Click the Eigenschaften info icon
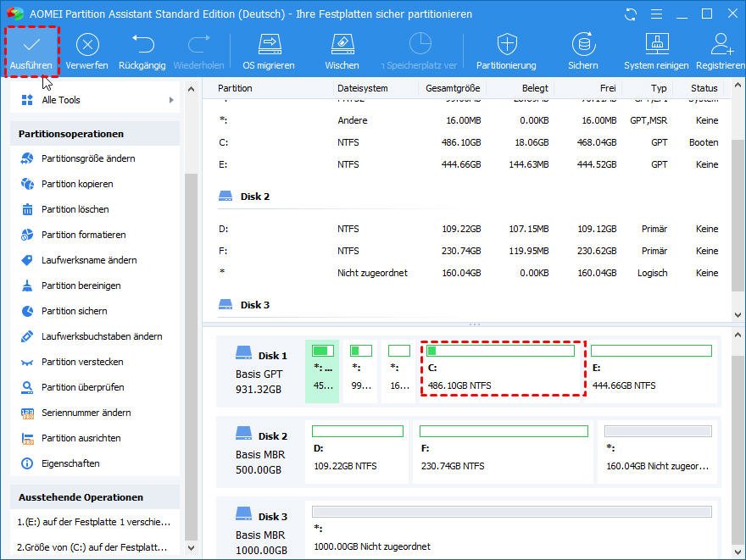The height and width of the screenshot is (560, 746). point(28,463)
